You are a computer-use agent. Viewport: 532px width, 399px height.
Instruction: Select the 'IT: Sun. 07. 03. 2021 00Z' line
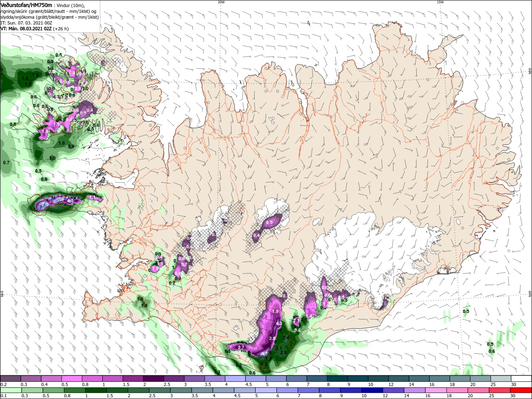[x=25, y=23]
